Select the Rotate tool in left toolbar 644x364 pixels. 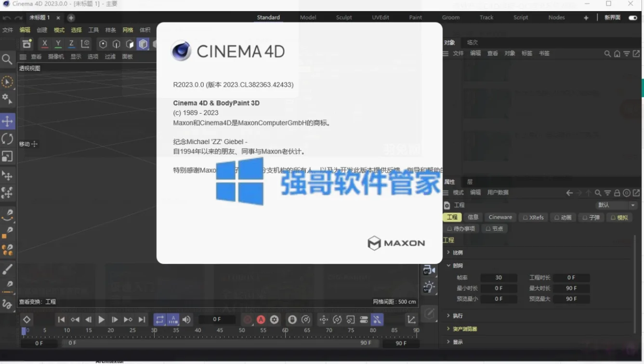coord(7,139)
